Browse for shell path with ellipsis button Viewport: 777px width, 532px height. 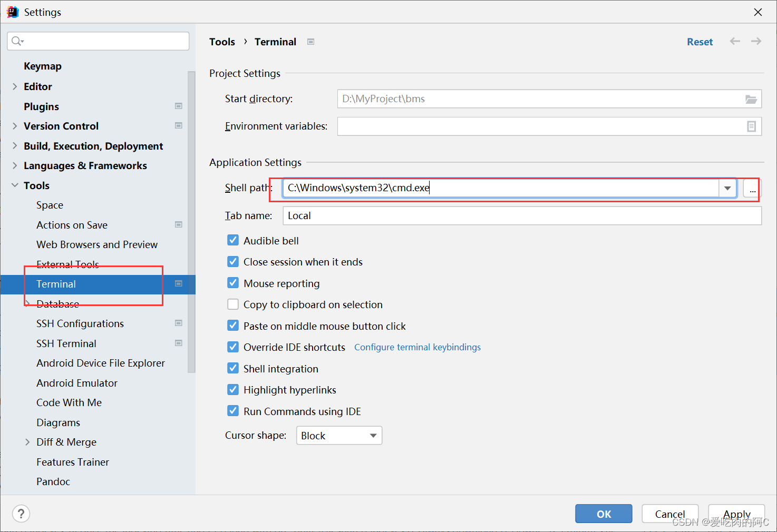[x=752, y=188]
